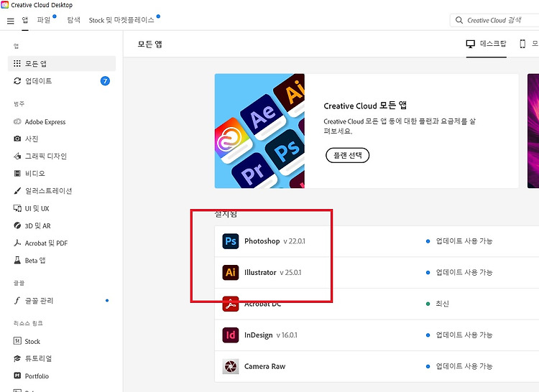Click the Acrobat DC app icon
Viewport: 539px width, 392px height.
pyautogui.click(x=231, y=304)
